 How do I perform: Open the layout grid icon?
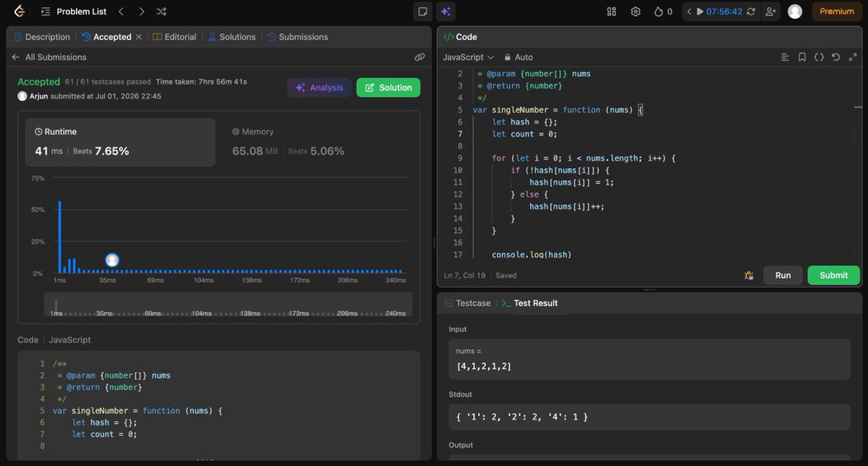click(611, 12)
